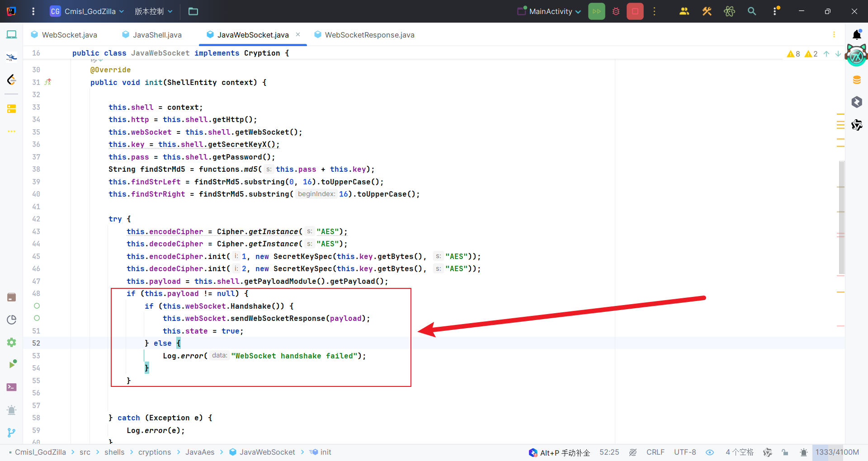Toggle the eye inspection widget in status bar
This screenshot has width=868, height=461.
pos(710,452)
